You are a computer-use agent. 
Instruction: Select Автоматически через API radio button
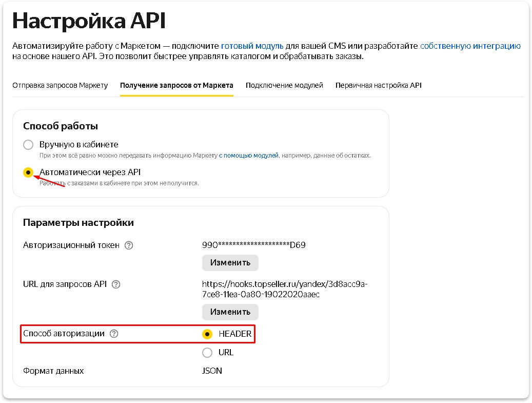(x=28, y=172)
